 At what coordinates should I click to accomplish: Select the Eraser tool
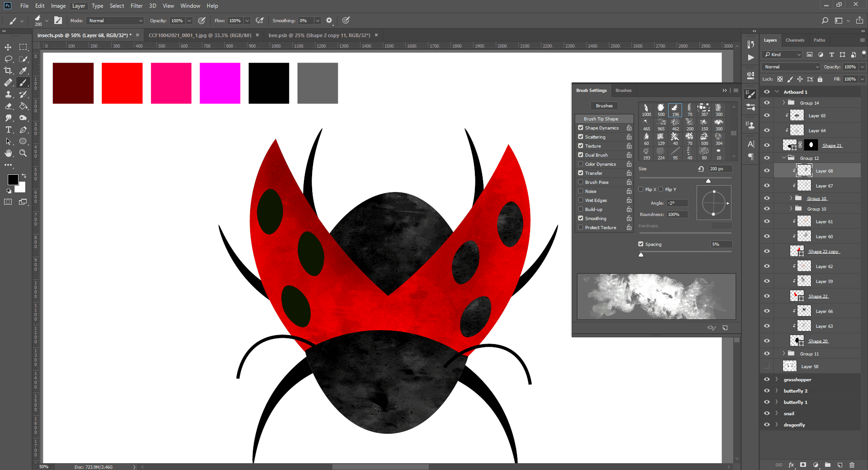tap(8, 106)
